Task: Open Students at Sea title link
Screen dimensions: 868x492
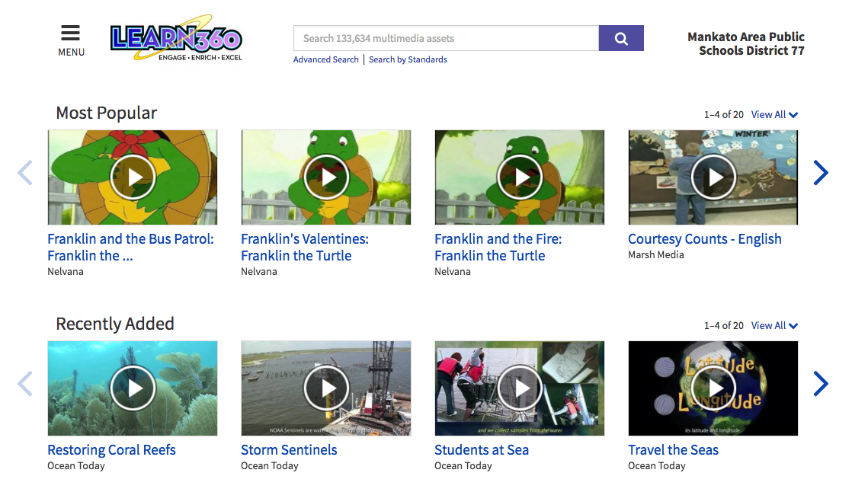Action: coord(482,450)
